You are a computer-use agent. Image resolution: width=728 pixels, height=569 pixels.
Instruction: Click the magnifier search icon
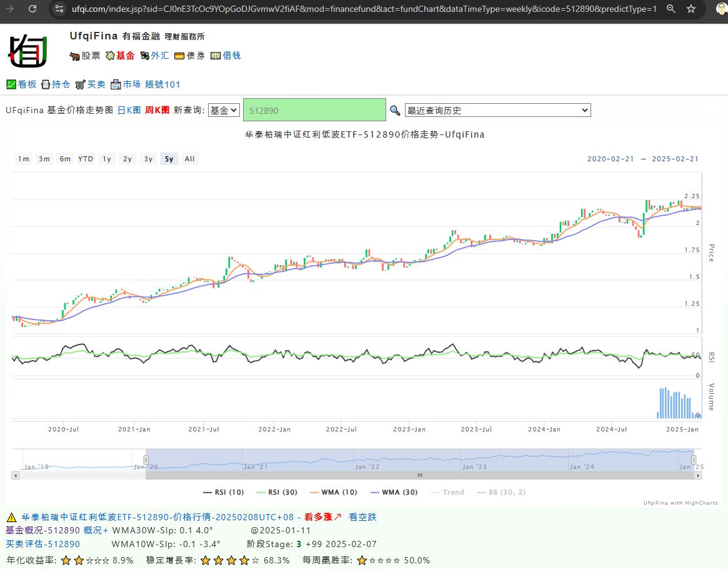tap(395, 111)
